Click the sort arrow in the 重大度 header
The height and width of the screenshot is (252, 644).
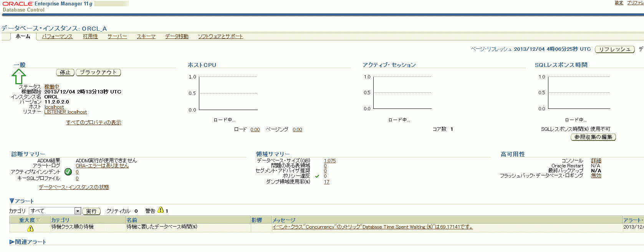[x=38, y=220]
